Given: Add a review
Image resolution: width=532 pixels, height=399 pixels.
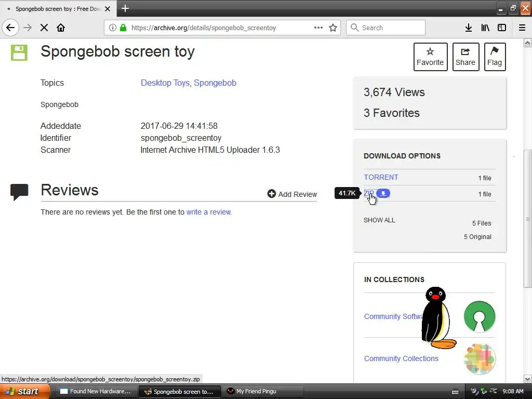Looking at the screenshot, I should click(x=292, y=194).
